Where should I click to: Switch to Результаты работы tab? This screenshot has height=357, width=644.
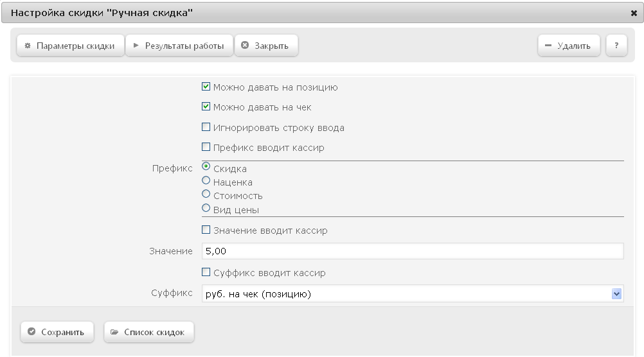(179, 46)
